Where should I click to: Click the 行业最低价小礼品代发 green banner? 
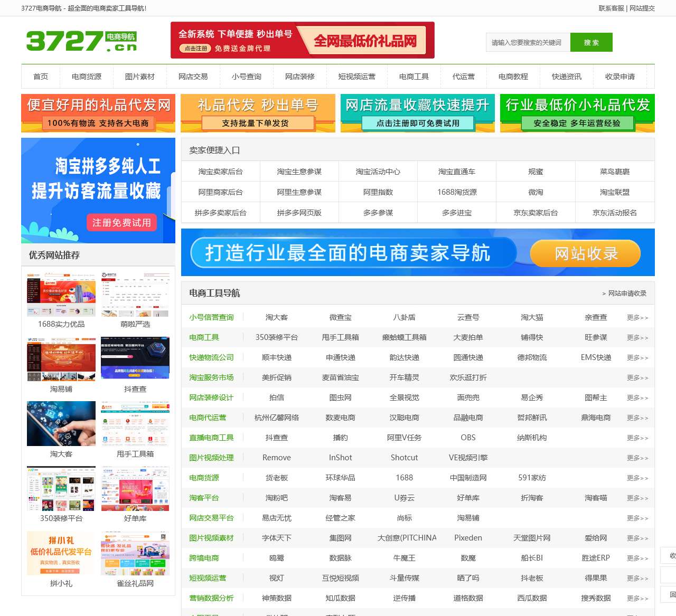(577, 113)
